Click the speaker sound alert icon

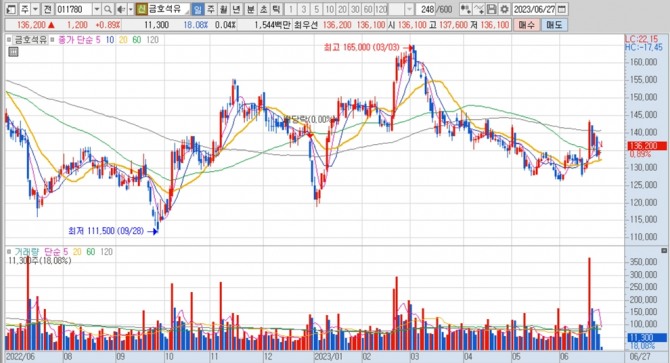point(121,9)
